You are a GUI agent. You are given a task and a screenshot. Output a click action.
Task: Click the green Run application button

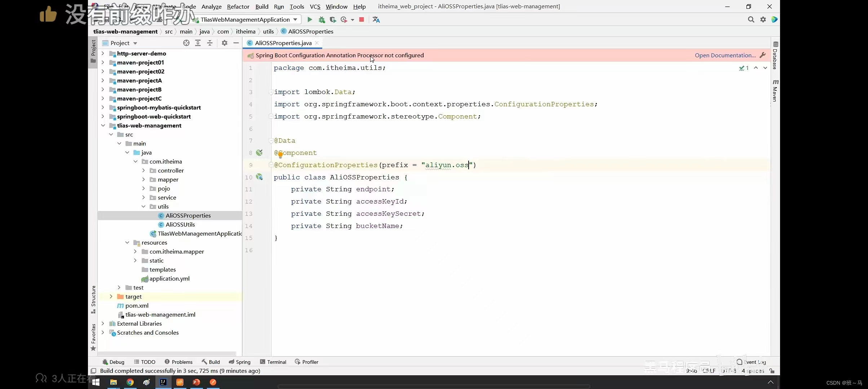tap(309, 20)
